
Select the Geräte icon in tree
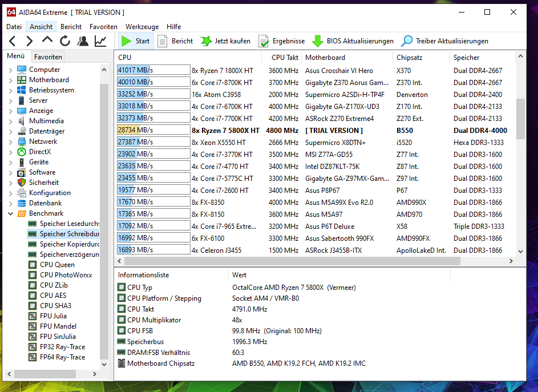[22, 162]
